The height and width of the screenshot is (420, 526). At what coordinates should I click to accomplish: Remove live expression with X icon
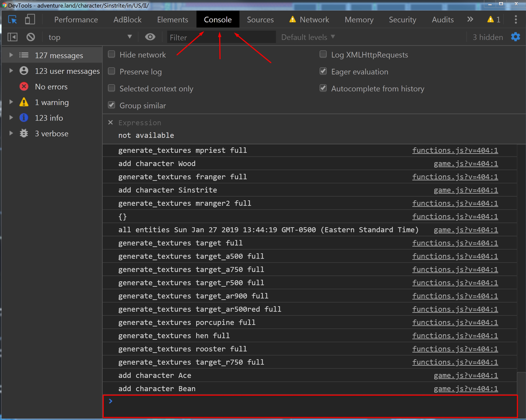pos(110,122)
